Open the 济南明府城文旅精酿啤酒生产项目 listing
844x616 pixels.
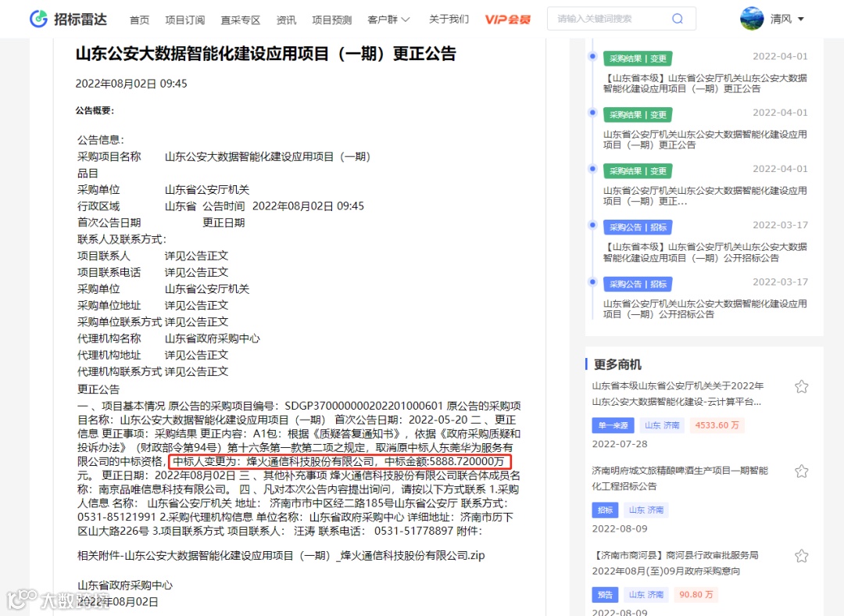coord(680,478)
